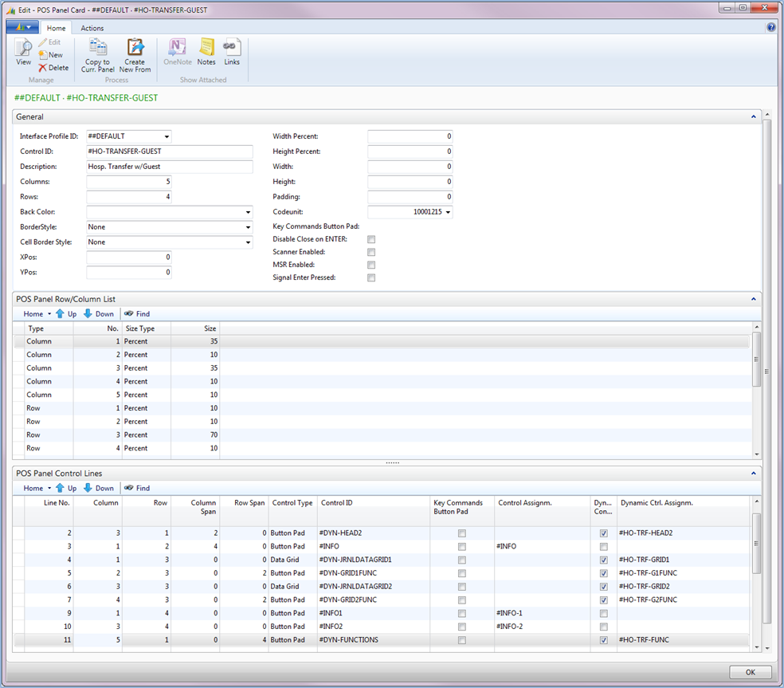Check the MSR Enabled checkbox
Viewport: 784px width, 688px height.
[x=371, y=265]
